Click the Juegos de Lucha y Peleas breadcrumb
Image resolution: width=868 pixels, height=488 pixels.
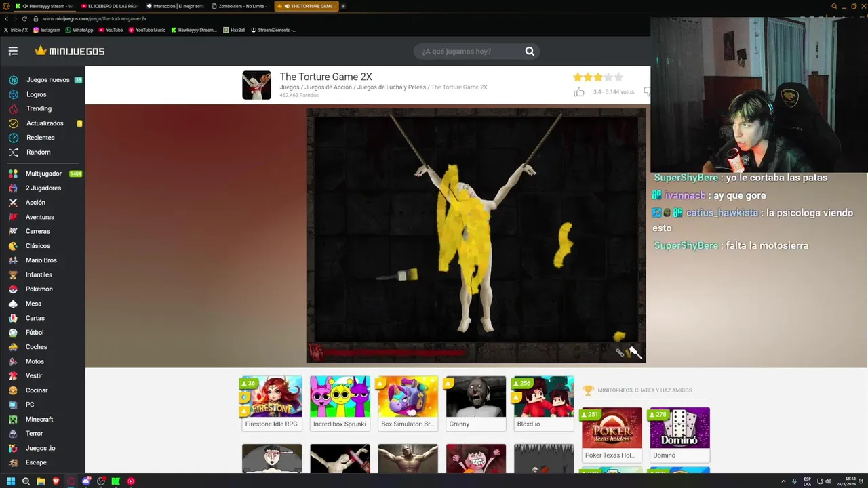(x=391, y=87)
